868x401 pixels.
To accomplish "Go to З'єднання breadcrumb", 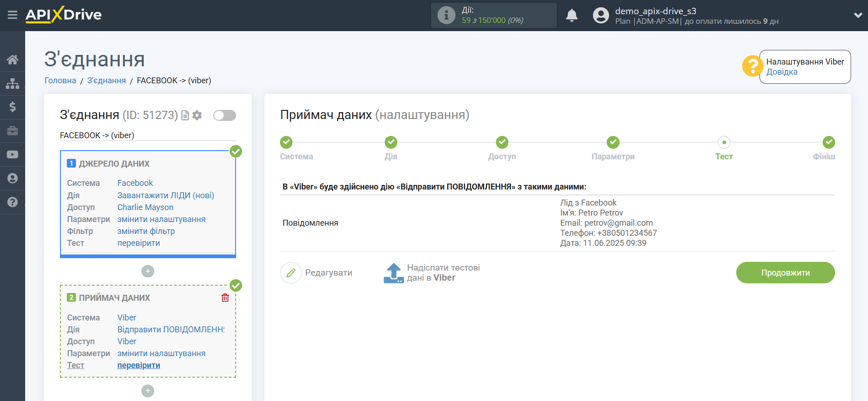I will pos(107,81).
